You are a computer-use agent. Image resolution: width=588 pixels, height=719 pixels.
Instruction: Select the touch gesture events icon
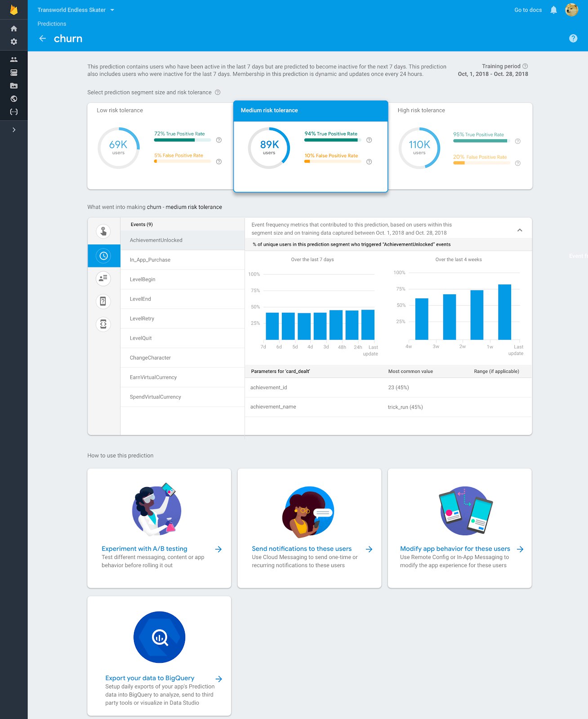103,231
